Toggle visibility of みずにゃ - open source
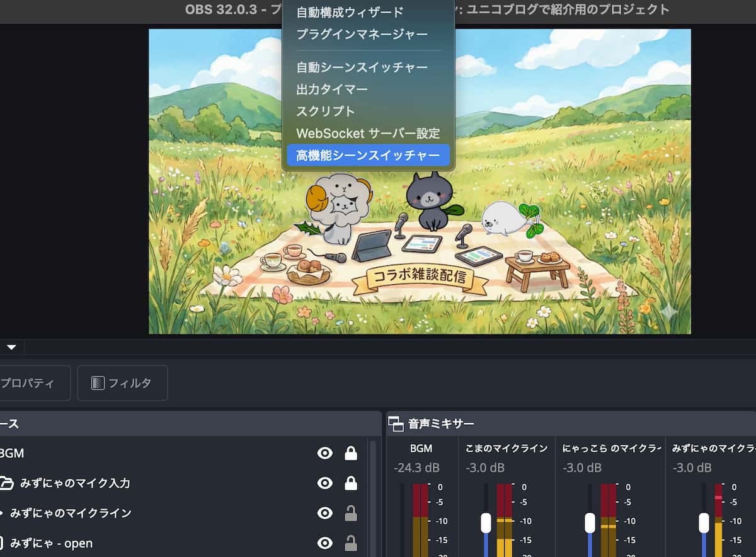The width and height of the screenshot is (756, 557). [x=325, y=543]
